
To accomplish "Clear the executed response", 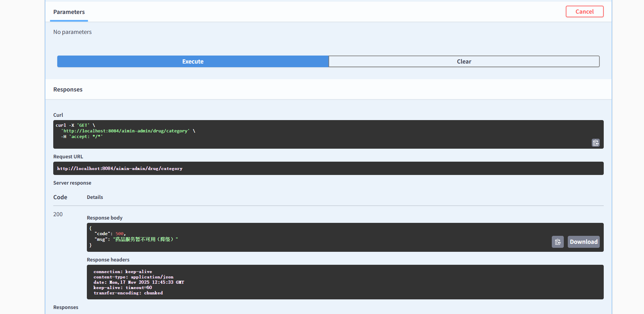I will [x=464, y=62].
